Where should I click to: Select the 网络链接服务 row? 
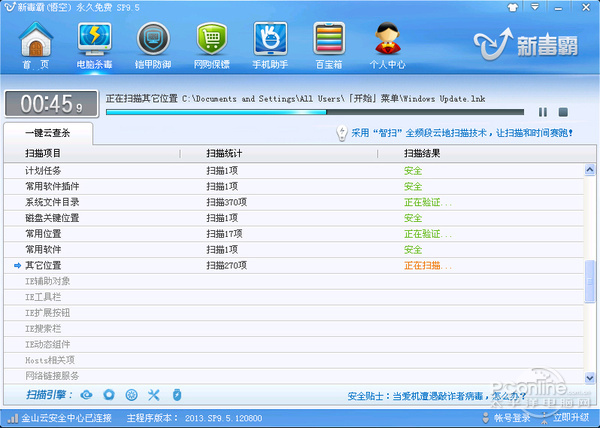[293, 376]
